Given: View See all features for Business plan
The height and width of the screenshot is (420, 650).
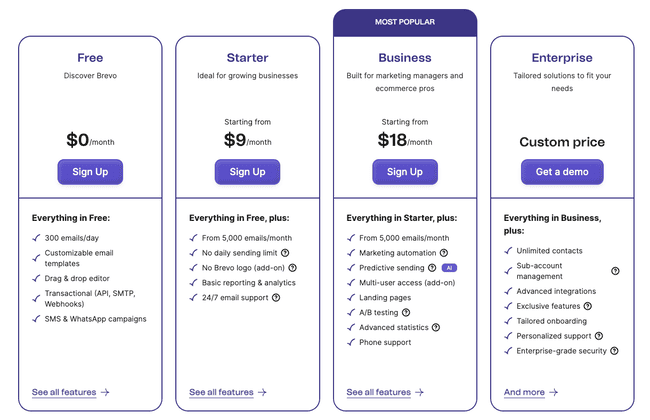Looking at the screenshot, I should (x=385, y=393).
